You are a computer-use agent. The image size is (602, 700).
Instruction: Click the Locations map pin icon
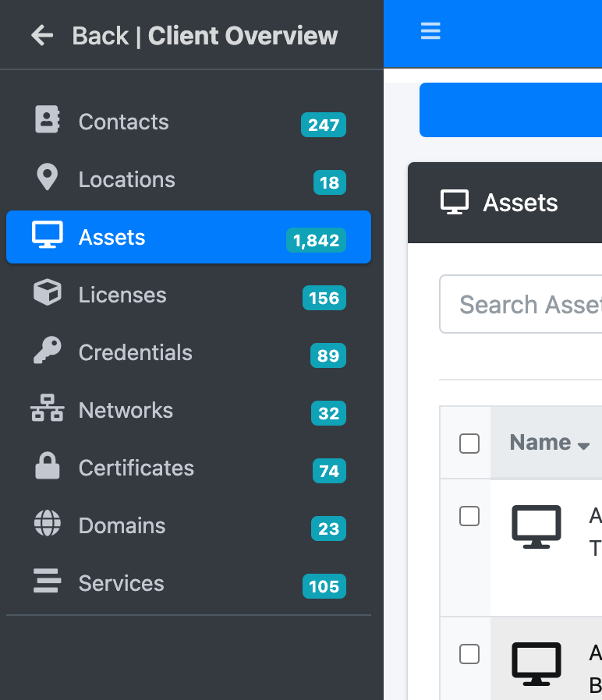coord(47,177)
